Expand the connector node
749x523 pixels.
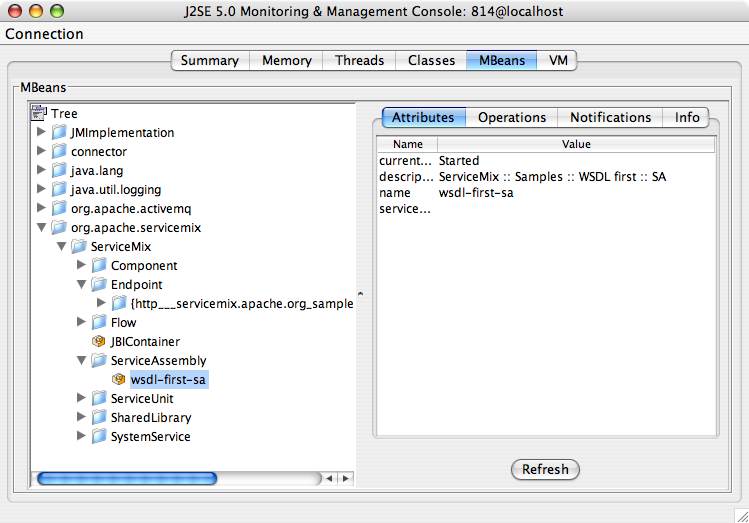pyautogui.click(x=41, y=151)
